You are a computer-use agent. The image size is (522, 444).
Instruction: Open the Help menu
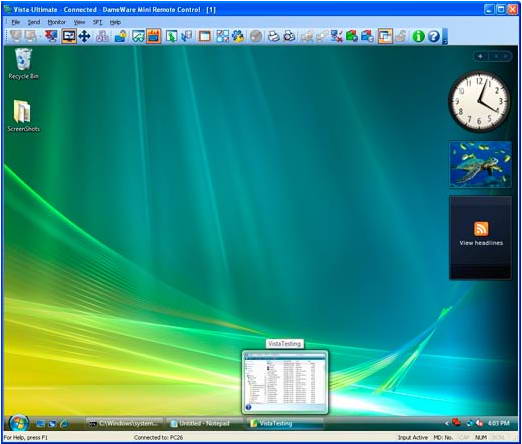click(115, 22)
